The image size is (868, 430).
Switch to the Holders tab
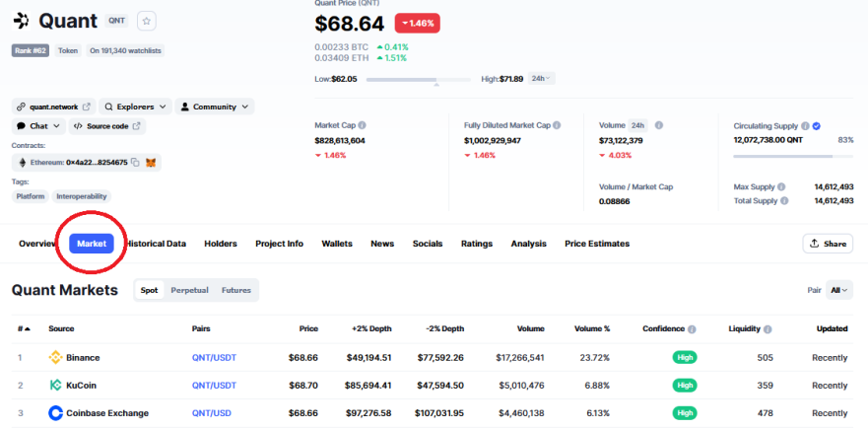point(221,244)
